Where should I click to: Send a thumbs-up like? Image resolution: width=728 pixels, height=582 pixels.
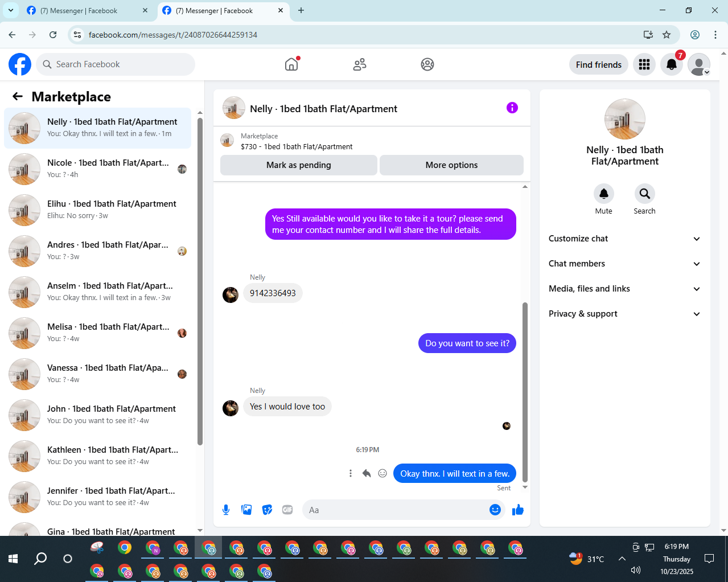517,510
